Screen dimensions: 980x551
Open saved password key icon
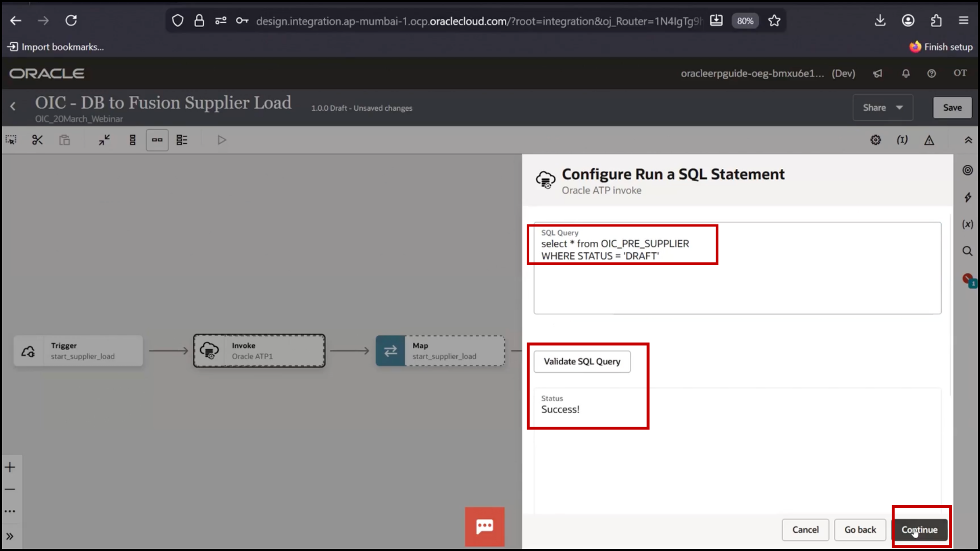click(x=242, y=21)
